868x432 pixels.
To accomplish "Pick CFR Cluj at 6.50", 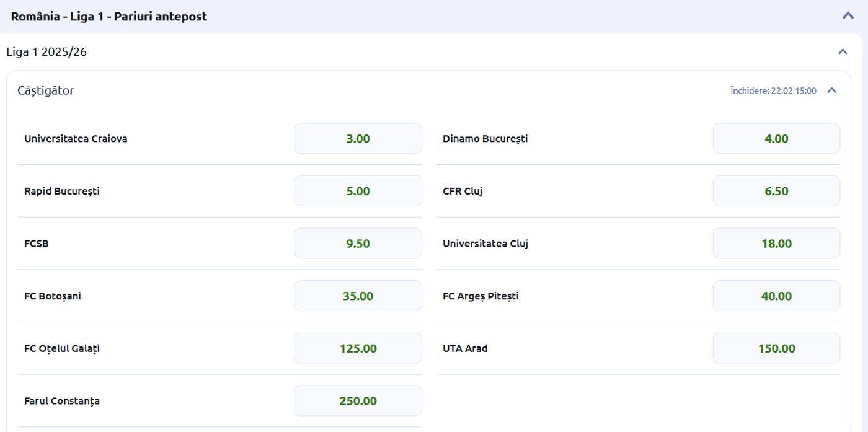I will [776, 191].
